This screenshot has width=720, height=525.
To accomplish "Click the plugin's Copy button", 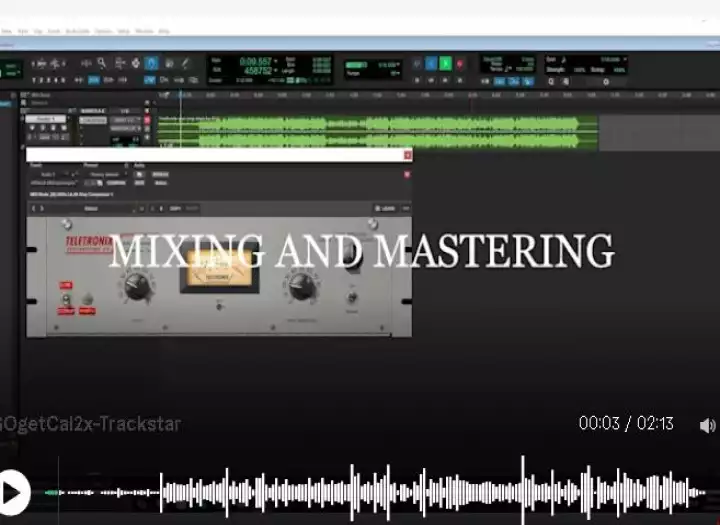I will pos(175,208).
